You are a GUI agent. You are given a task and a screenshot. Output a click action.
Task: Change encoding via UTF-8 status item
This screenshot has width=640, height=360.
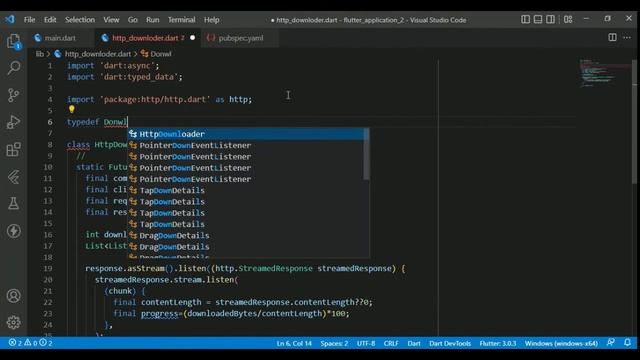(366, 343)
